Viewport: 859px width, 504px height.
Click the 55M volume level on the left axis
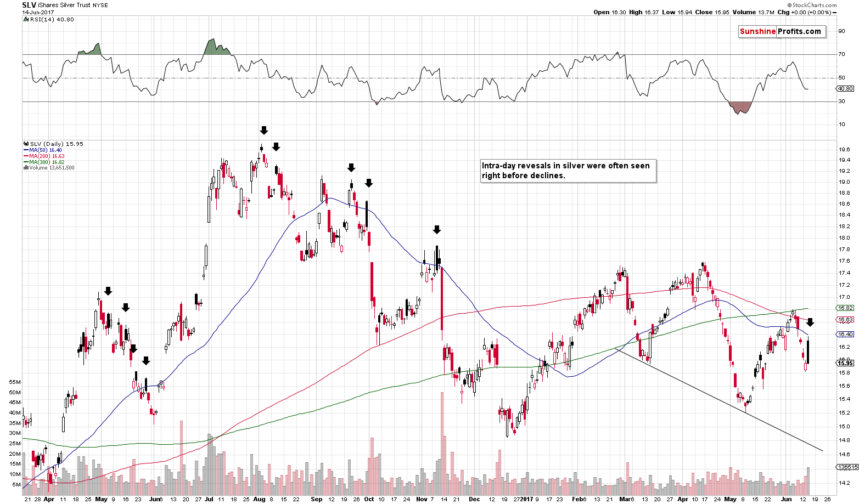pyautogui.click(x=15, y=382)
